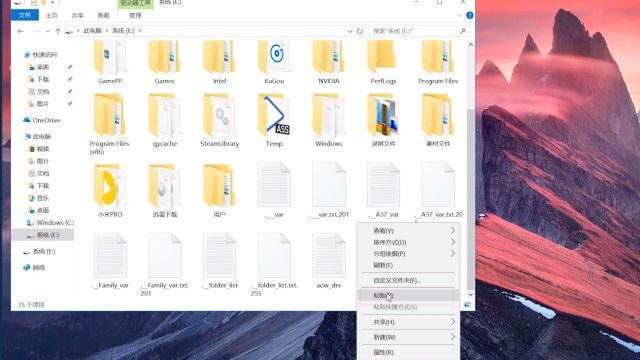Image resolution: width=640 pixels, height=360 pixels.
Task: Open the 文件 ribbon tab
Action: click(x=25, y=15)
